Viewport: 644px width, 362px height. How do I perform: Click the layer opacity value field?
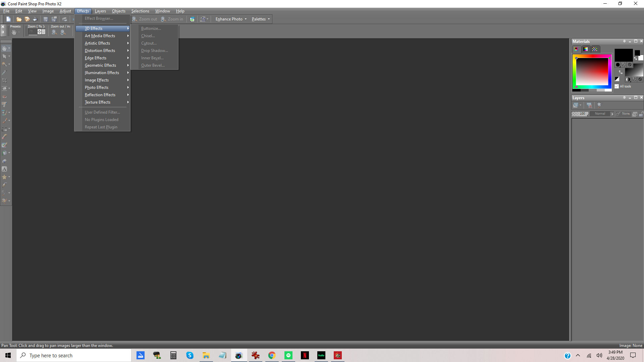click(x=580, y=114)
